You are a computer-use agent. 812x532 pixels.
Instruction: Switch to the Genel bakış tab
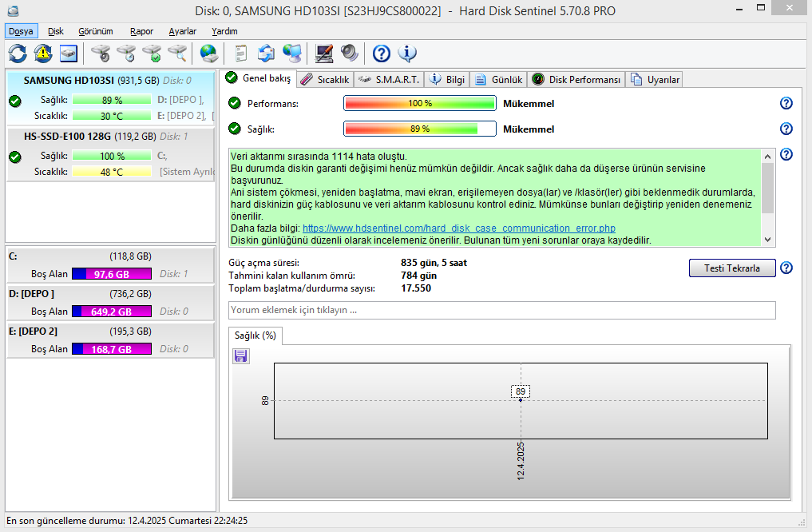(x=259, y=78)
